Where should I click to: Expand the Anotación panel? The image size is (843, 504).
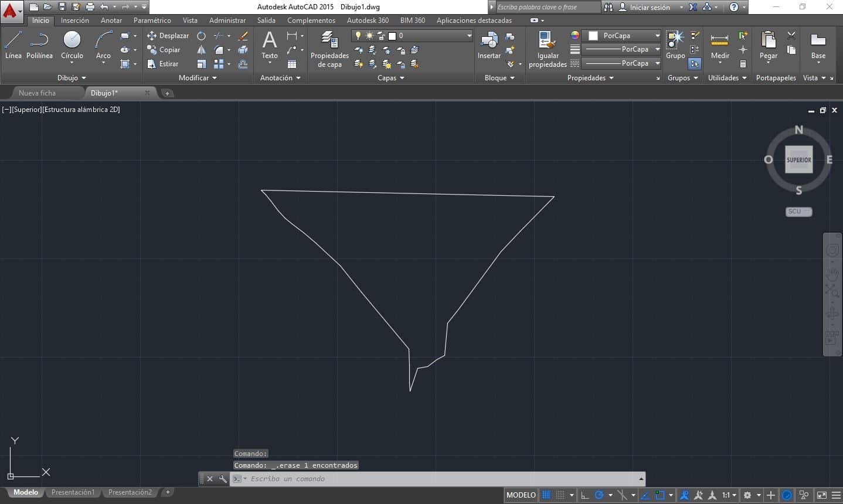click(x=280, y=78)
